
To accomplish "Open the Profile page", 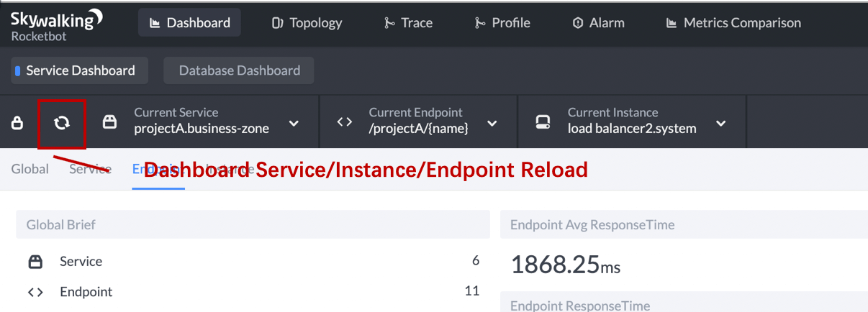I will (502, 23).
